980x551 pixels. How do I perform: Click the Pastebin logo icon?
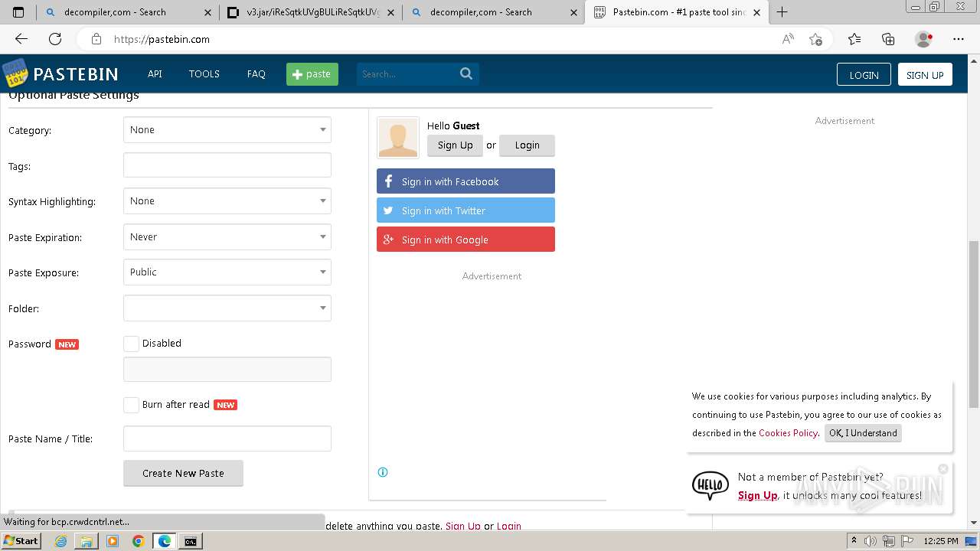coord(15,73)
